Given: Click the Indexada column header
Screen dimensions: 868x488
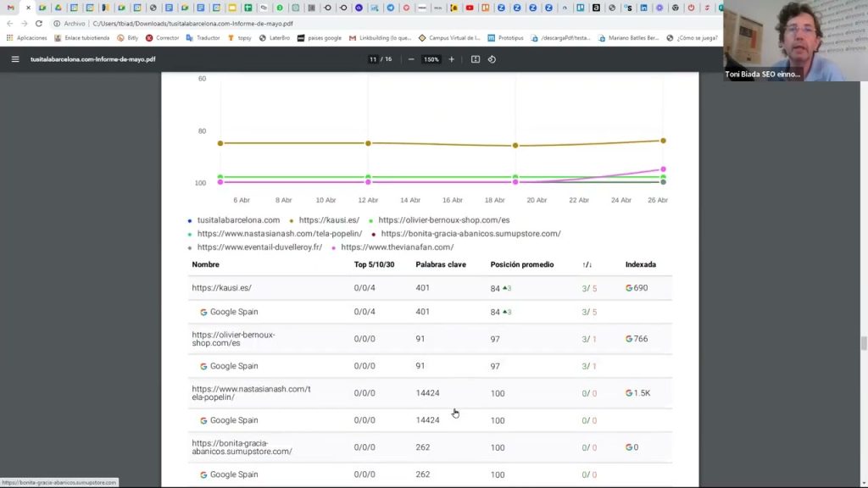Looking at the screenshot, I should coord(641,264).
